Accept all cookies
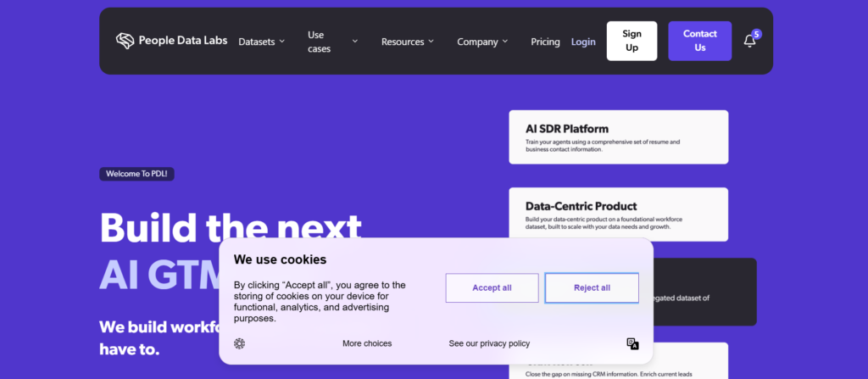Image resolution: width=868 pixels, height=379 pixels. 492,288
